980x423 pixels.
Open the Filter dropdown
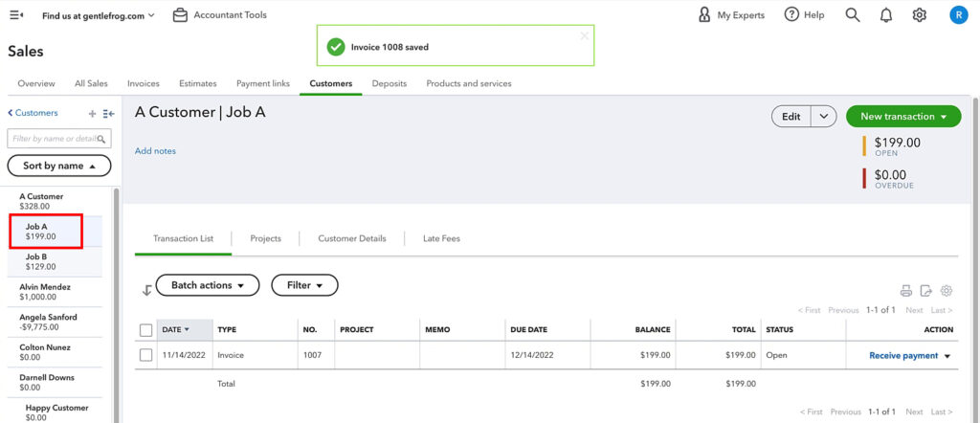pyautogui.click(x=304, y=285)
